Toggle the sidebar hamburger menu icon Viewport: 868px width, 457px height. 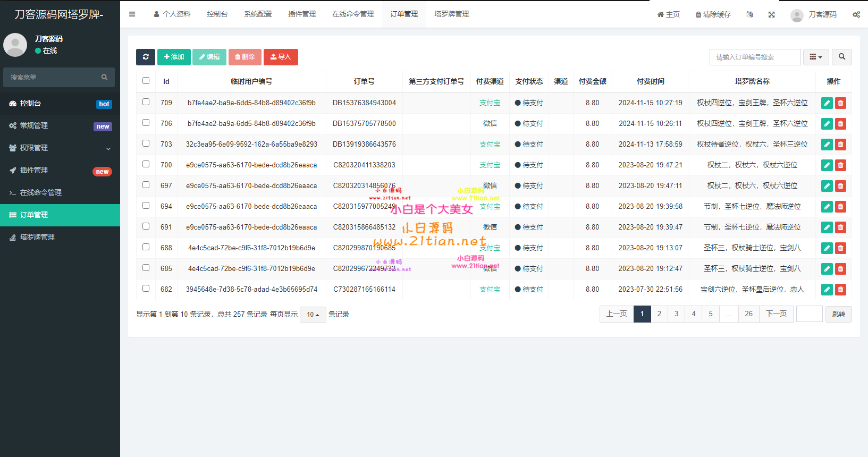(x=132, y=14)
